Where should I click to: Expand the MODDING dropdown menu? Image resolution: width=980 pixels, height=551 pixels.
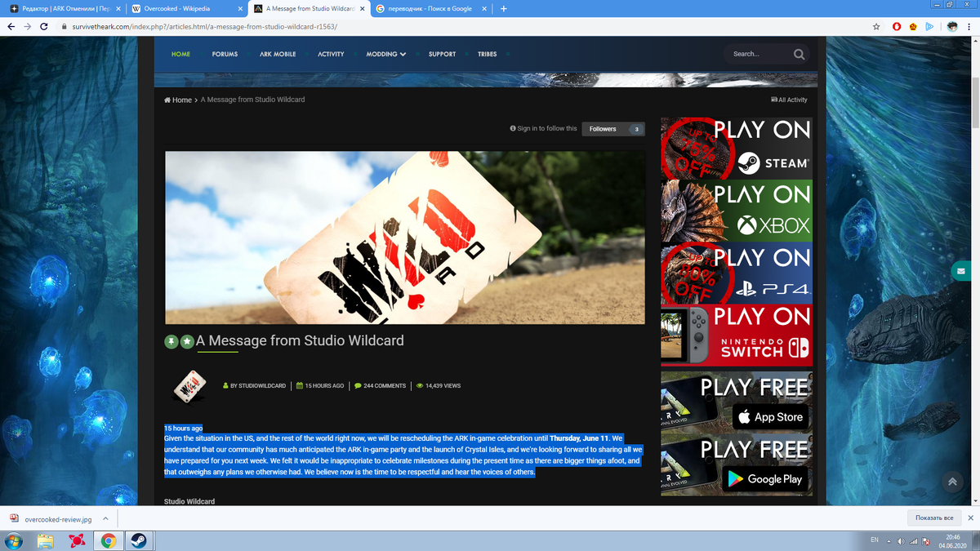click(x=385, y=54)
